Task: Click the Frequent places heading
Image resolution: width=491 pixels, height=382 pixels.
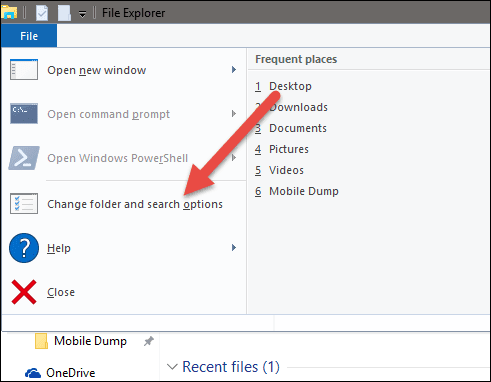Action: pyautogui.click(x=296, y=59)
